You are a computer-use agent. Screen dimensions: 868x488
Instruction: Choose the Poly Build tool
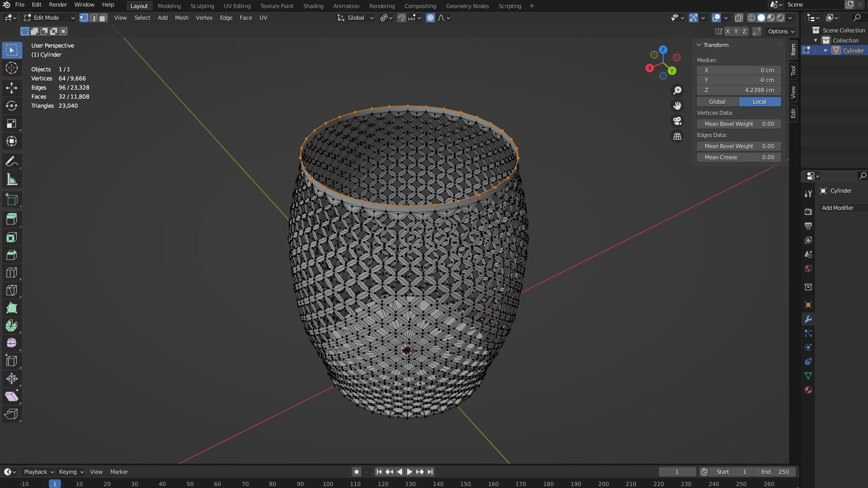(12, 308)
